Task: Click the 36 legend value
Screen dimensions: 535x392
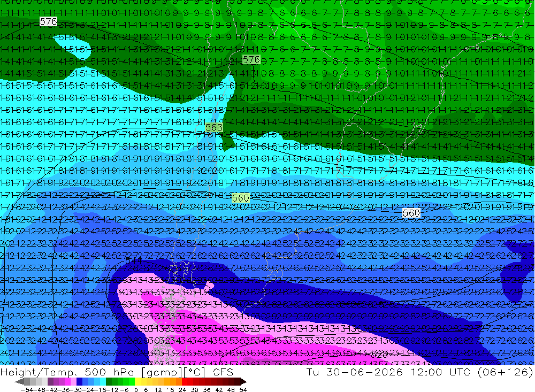Action: tap(207, 390)
